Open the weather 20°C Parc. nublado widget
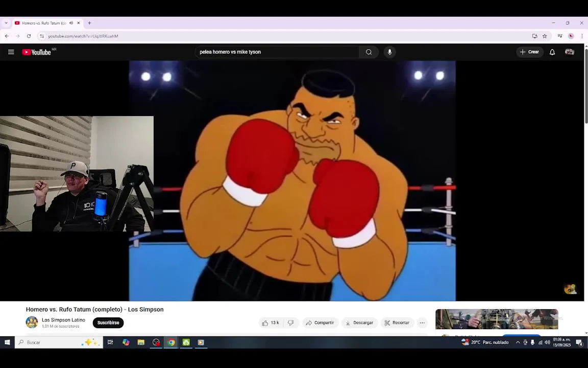The width and height of the screenshot is (588, 368). (485, 342)
